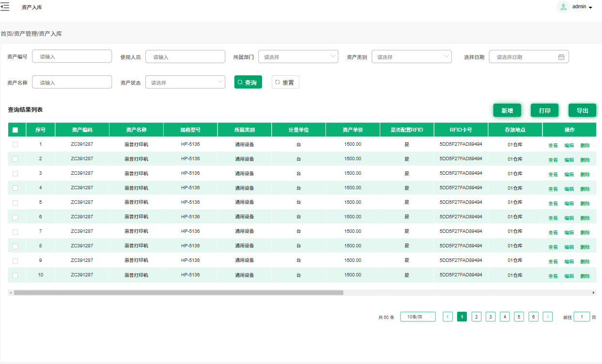Toggle the select-all checkbox in table header

[15, 130]
